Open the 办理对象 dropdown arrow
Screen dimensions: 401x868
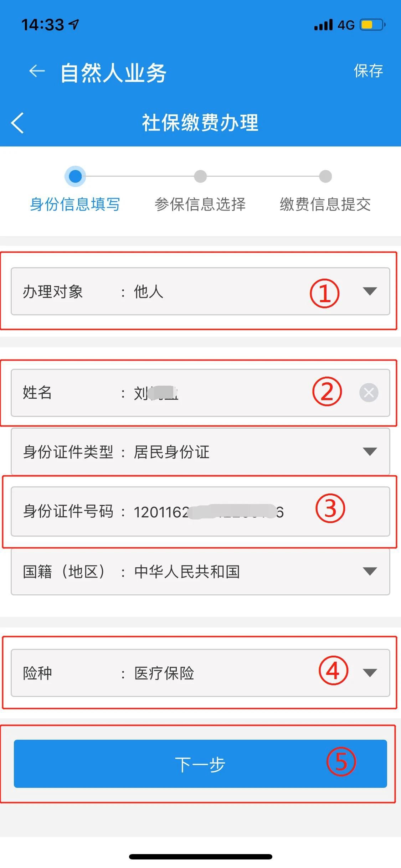(370, 291)
